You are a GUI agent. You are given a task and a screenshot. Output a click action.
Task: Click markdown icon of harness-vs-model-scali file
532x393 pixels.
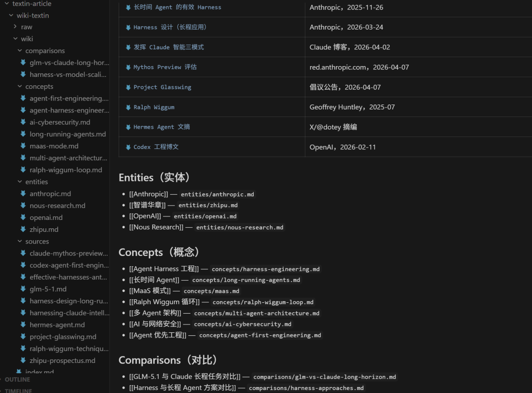(x=23, y=74)
